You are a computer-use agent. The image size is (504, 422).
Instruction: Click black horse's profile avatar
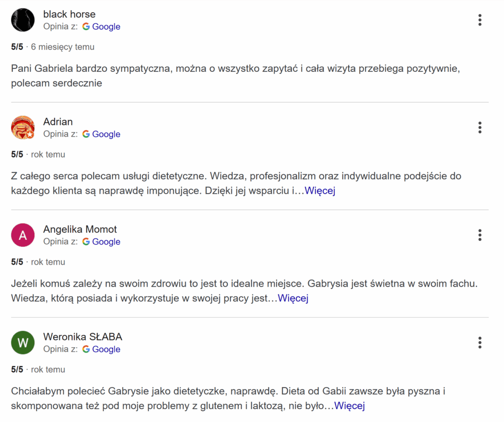click(x=23, y=20)
